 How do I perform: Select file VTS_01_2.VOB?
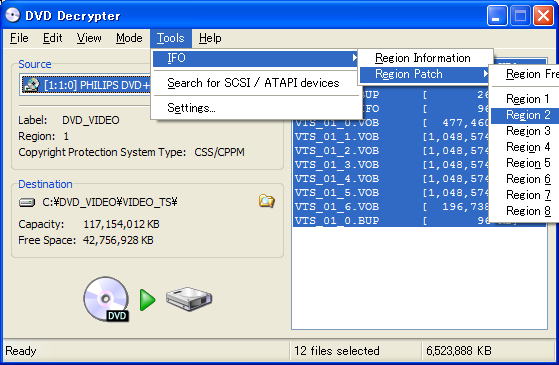[x=390, y=150]
